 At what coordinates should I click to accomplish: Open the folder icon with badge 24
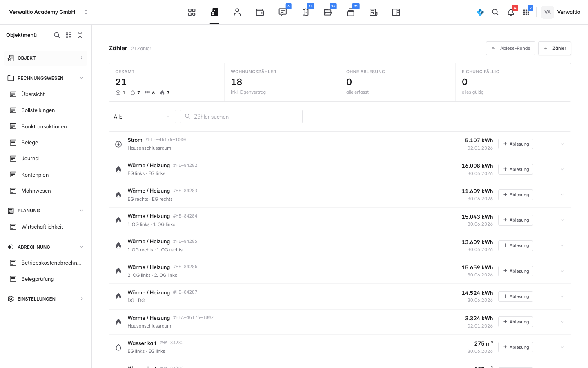(x=328, y=12)
